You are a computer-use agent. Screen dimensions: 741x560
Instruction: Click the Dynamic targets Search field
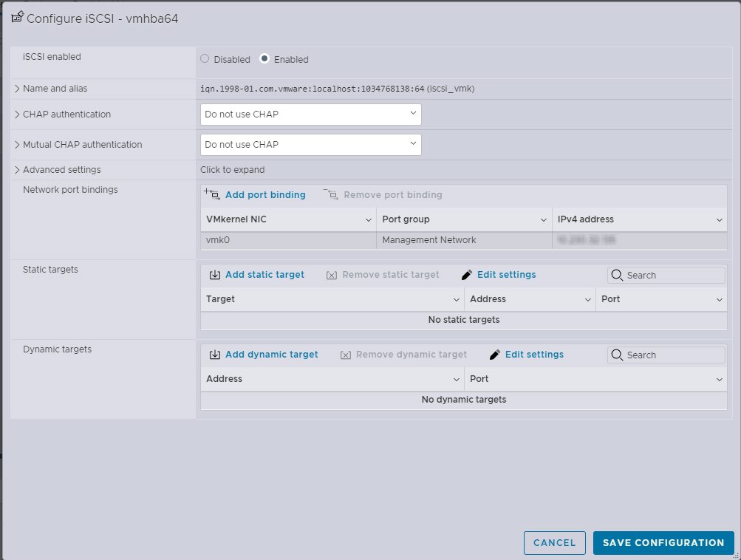(x=672, y=355)
